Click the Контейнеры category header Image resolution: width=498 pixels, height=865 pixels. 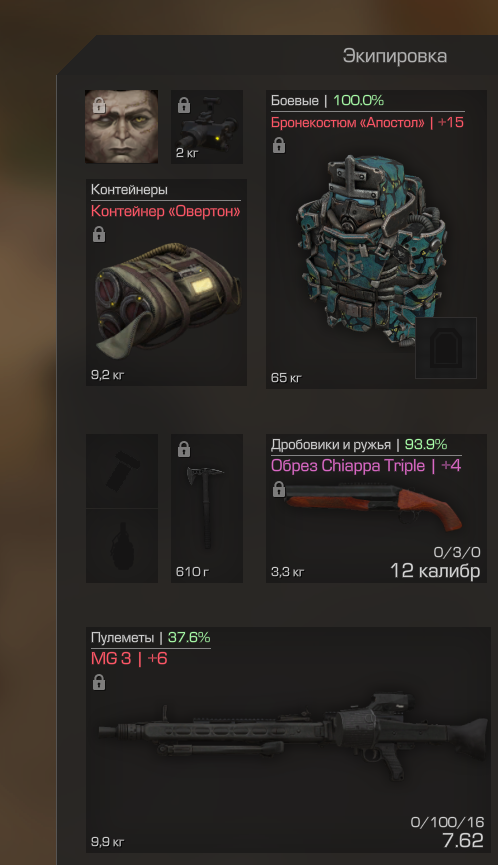129,190
